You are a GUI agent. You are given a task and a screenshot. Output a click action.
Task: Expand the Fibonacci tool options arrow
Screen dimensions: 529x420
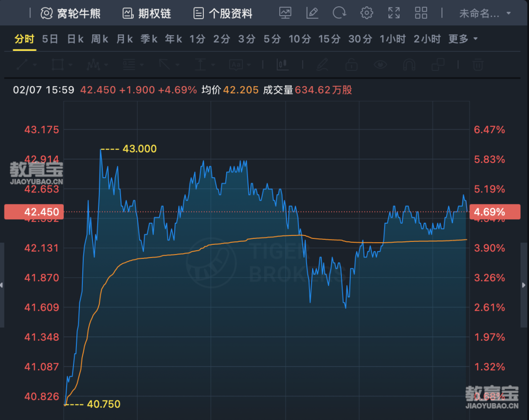coord(142,65)
